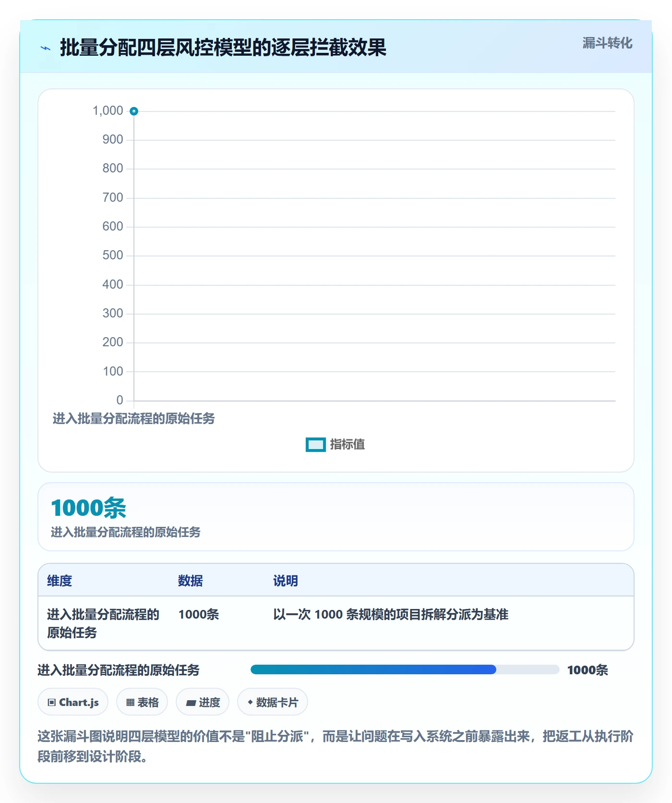Click the 1000条 value beside the progress bar
The width and height of the screenshot is (672, 803).
tap(588, 670)
